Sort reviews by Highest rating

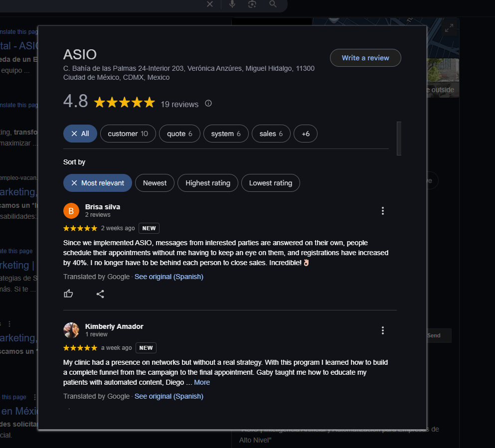click(x=208, y=183)
